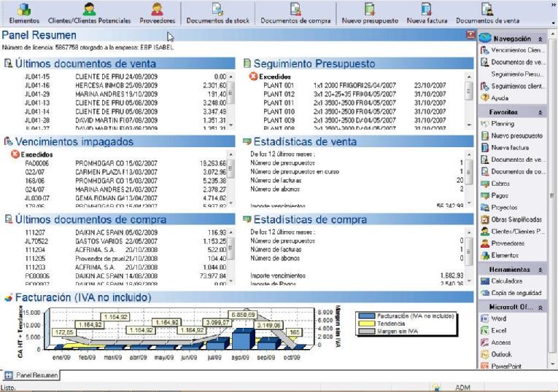This screenshot has width=558, height=392.
Task: Open Documentos de stock in the toolbar
Action: click(217, 13)
